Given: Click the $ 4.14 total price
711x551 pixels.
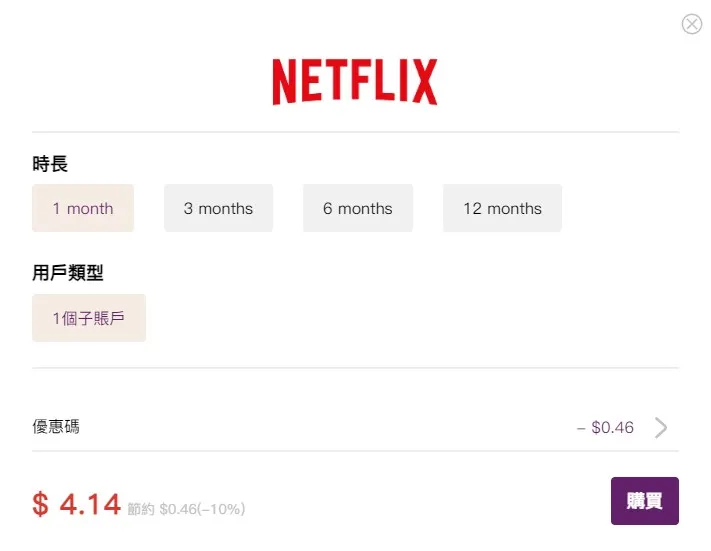Looking at the screenshot, I should pos(77,504).
